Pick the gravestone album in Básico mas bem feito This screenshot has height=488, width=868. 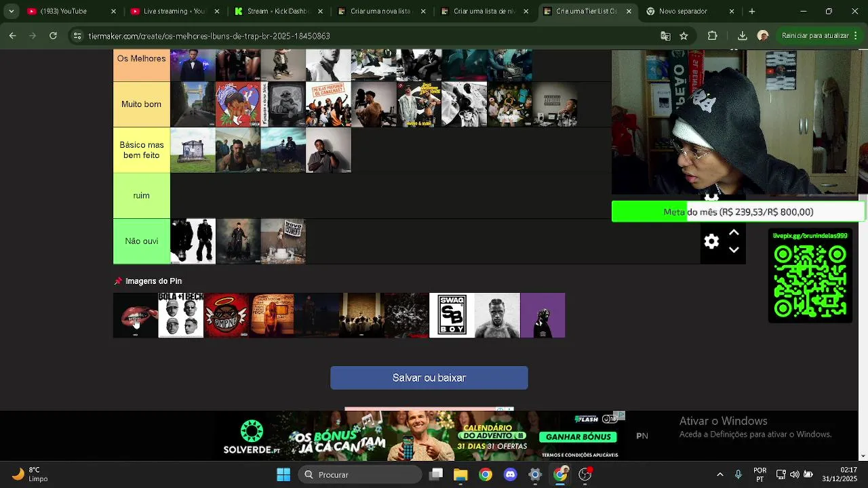[x=193, y=150]
